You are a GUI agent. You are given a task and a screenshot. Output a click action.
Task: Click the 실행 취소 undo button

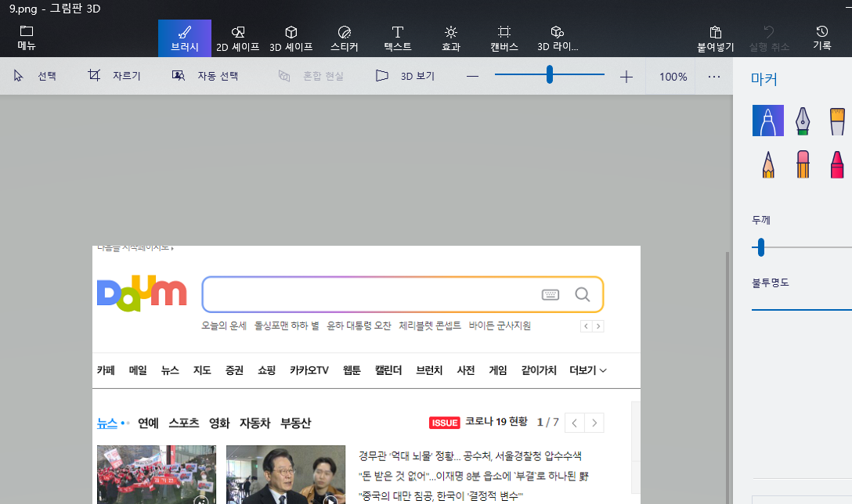tap(769, 38)
